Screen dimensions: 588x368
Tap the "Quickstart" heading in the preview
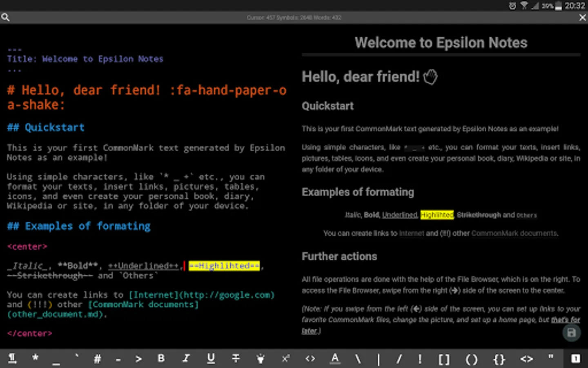click(328, 106)
